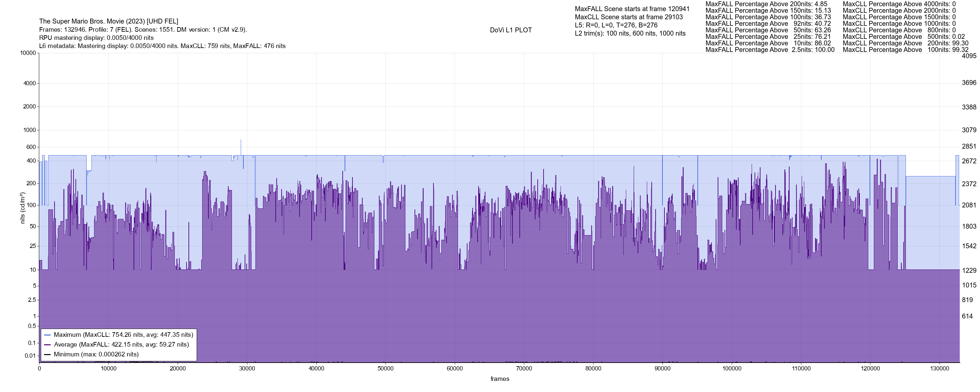Click the black Minimum legend line swatch

[48, 354]
